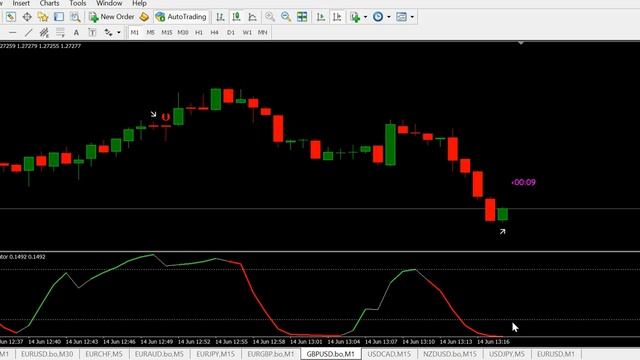The image size is (640, 360).
Task: Switch chart to bar chart icon
Action: point(220,17)
